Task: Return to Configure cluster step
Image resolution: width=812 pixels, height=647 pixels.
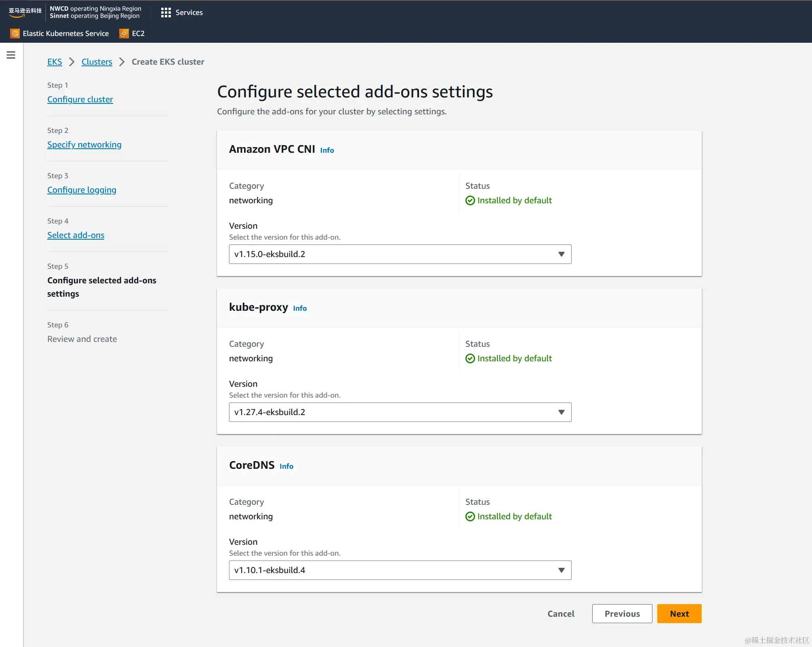Action: pyautogui.click(x=80, y=99)
